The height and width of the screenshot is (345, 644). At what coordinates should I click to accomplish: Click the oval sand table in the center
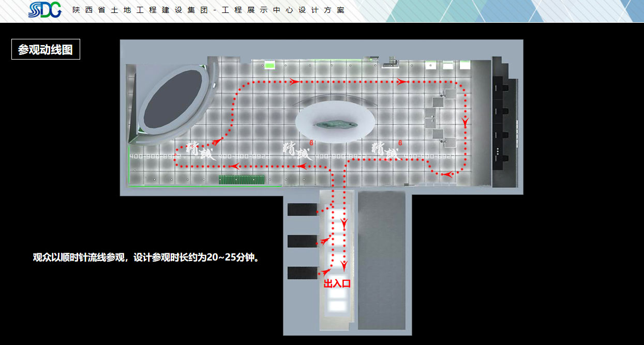click(336, 121)
